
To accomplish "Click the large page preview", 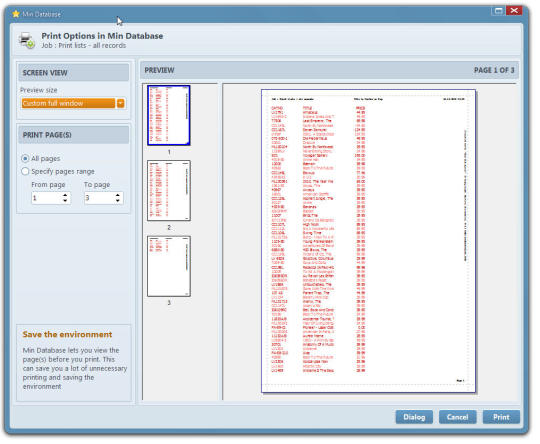I will [x=368, y=241].
